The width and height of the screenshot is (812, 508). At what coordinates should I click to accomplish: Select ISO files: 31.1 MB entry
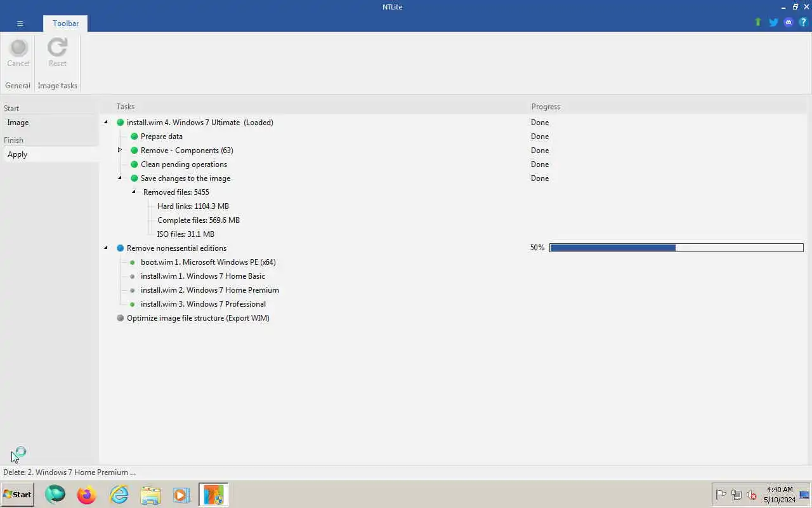tap(185, 234)
